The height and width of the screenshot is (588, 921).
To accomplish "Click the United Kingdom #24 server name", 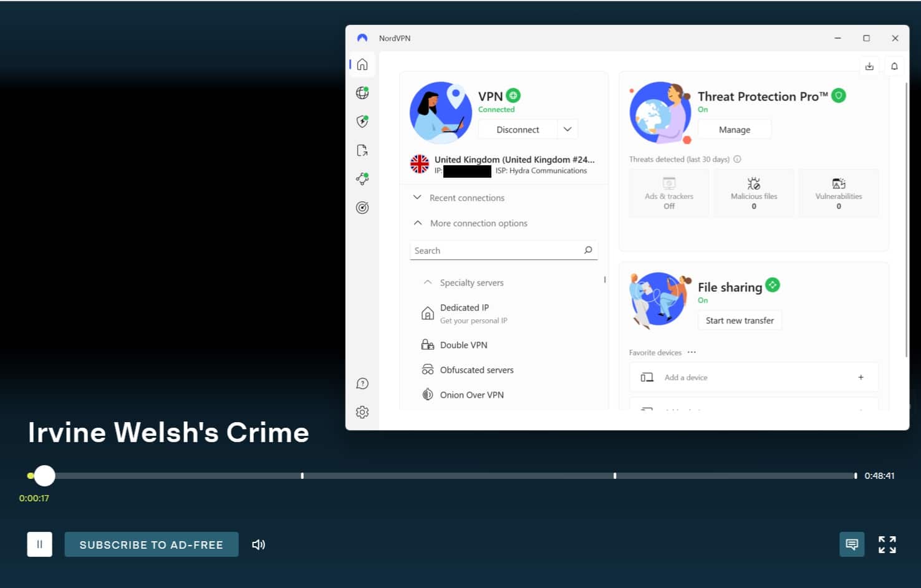I will click(x=514, y=160).
